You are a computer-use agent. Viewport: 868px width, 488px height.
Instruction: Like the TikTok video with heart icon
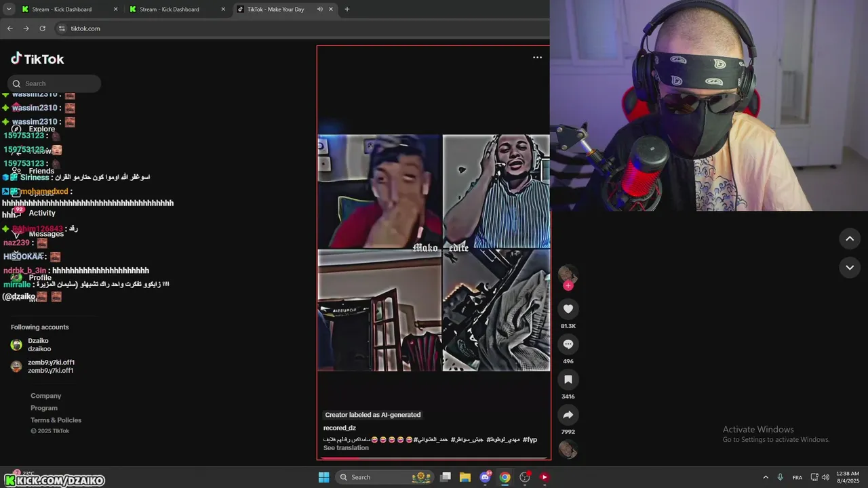(568, 309)
